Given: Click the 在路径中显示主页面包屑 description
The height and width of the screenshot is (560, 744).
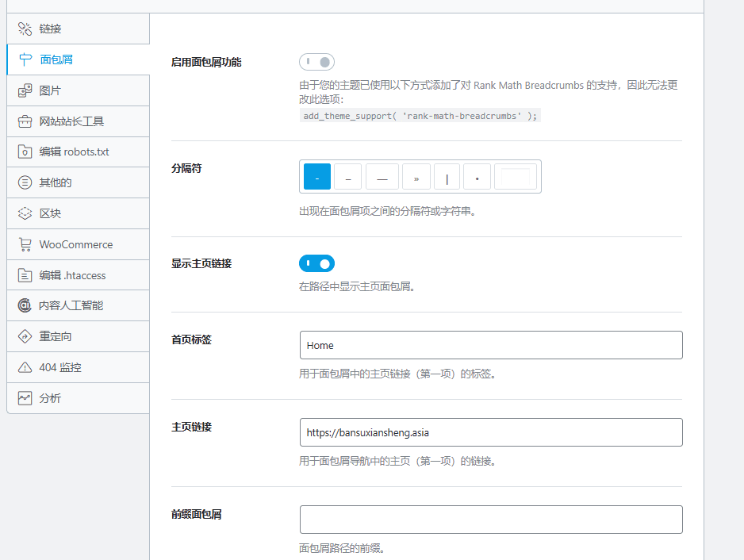Looking at the screenshot, I should click(357, 286).
